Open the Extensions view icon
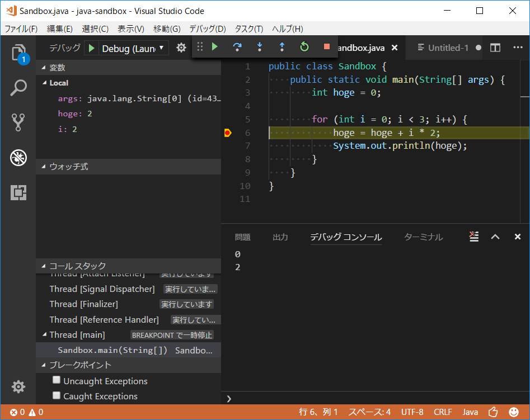The height and width of the screenshot is (420, 530). (x=18, y=192)
